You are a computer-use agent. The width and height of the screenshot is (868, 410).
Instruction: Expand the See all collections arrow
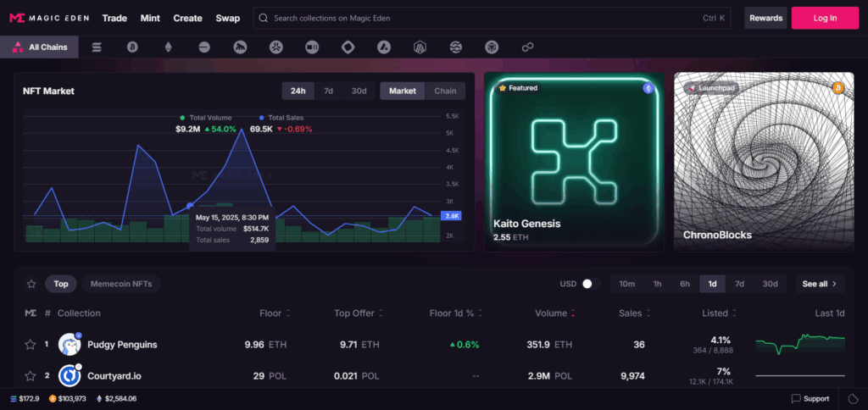(x=820, y=284)
